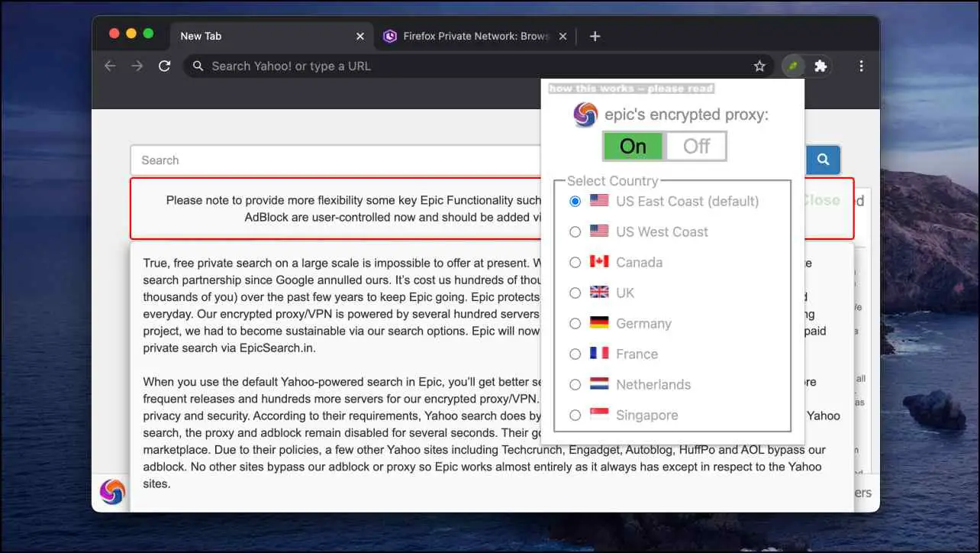Close the Firefox Private Network tab
Screen dimensions: 980x553
[x=563, y=36]
